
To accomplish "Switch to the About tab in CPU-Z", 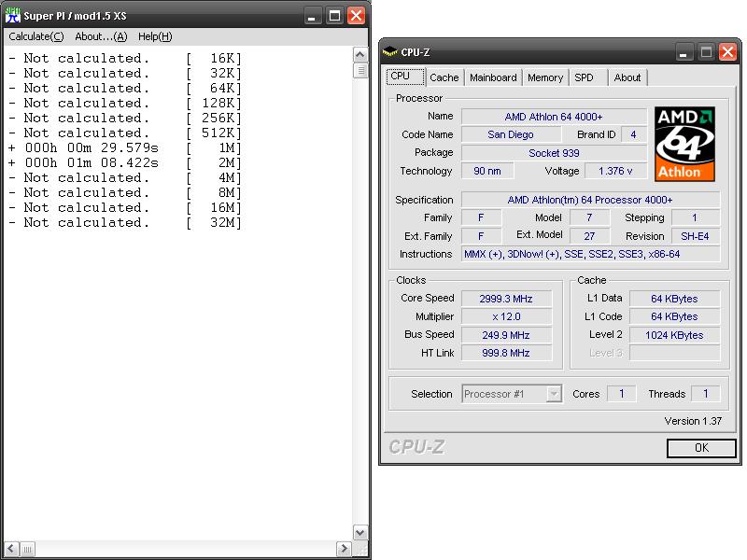I will click(627, 77).
